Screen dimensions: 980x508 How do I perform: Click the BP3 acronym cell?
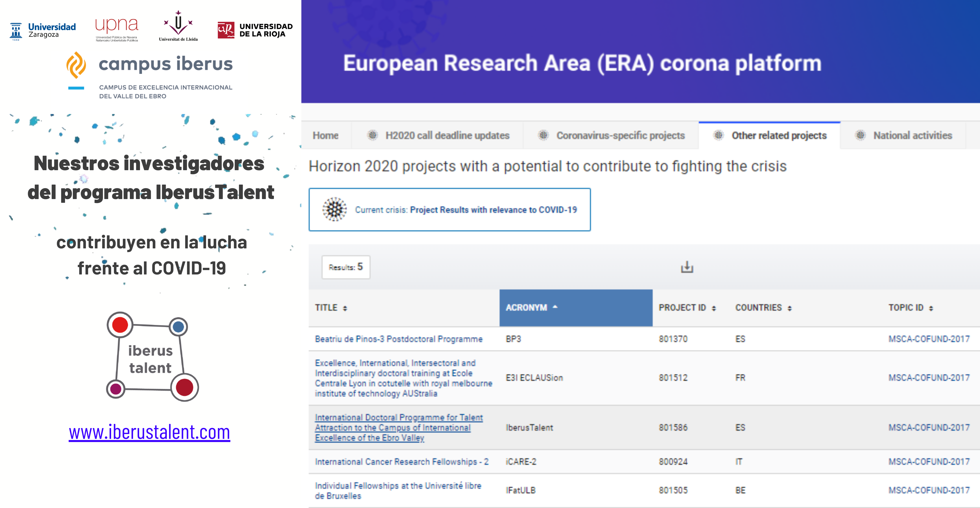[x=513, y=339]
